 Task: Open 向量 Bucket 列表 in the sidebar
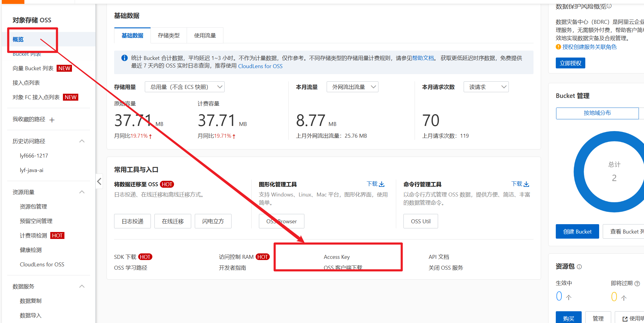pyautogui.click(x=33, y=68)
